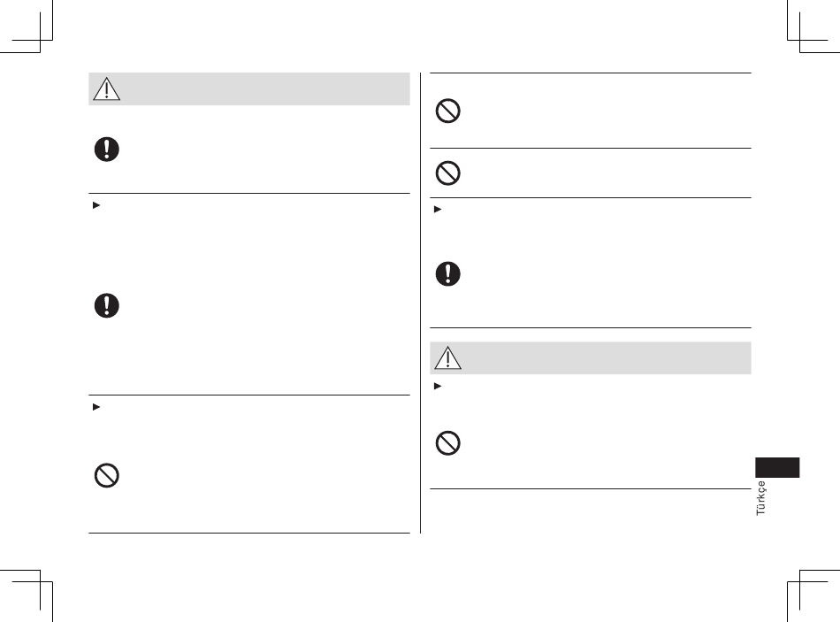This screenshot has height=622, width=840.
Task: Click the vertical divider between the two columns
Action: [420, 301]
